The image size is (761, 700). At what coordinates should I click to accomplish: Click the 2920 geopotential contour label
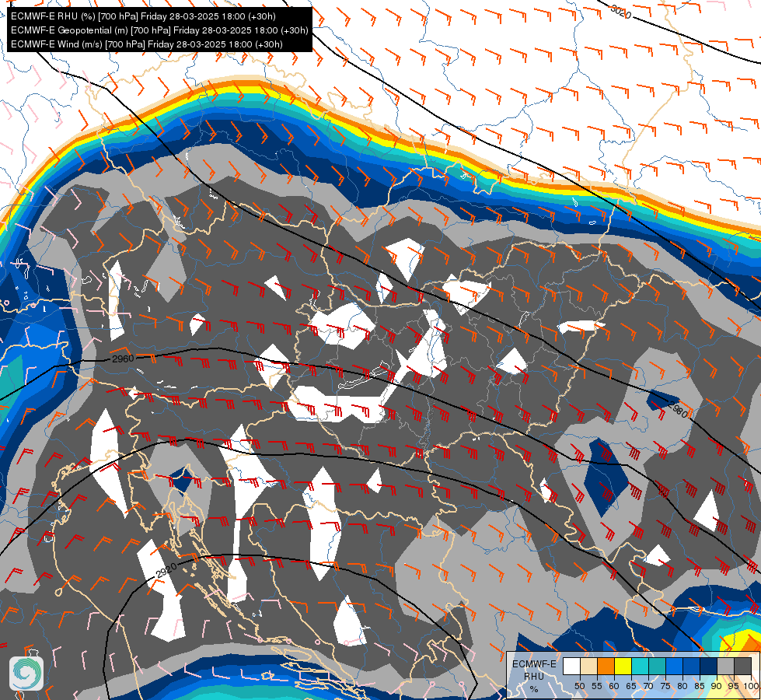pyautogui.click(x=166, y=570)
